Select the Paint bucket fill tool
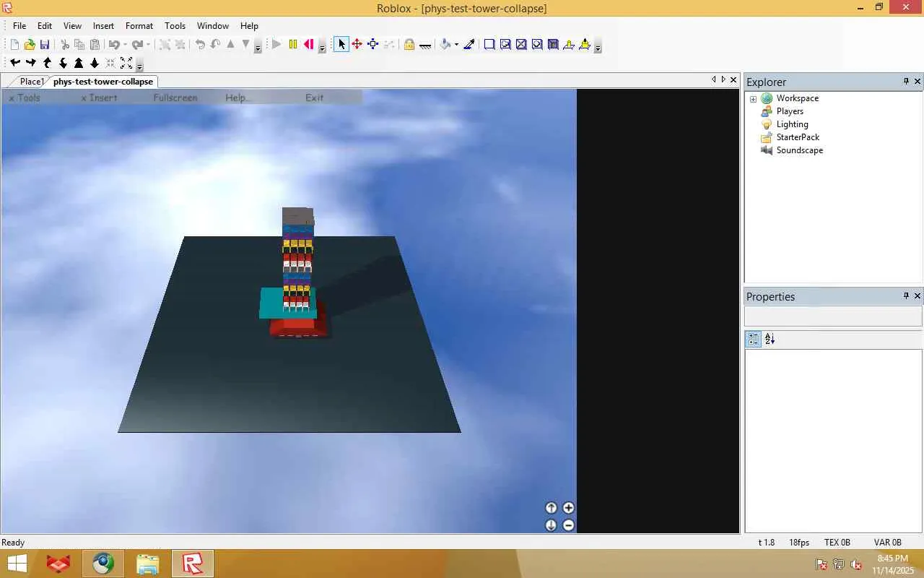 point(445,45)
